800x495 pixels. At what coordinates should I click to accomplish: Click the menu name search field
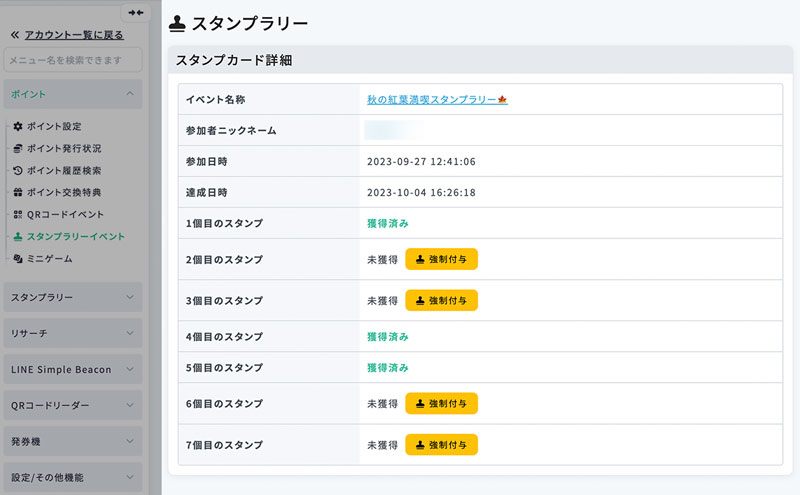72,60
